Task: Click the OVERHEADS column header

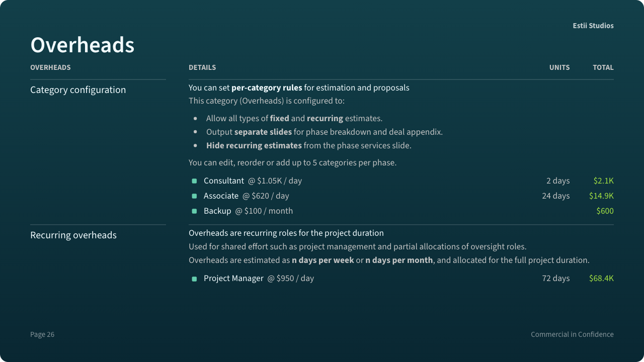Action: pyautogui.click(x=50, y=67)
